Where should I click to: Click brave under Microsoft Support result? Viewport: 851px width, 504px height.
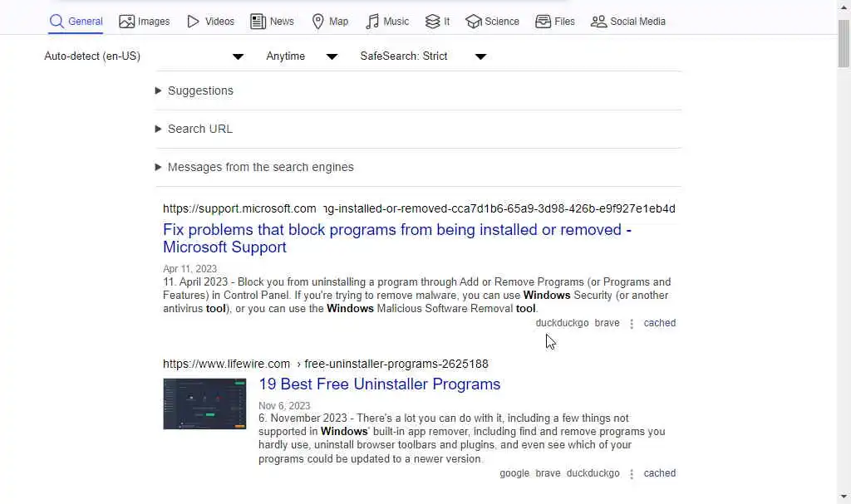(607, 323)
